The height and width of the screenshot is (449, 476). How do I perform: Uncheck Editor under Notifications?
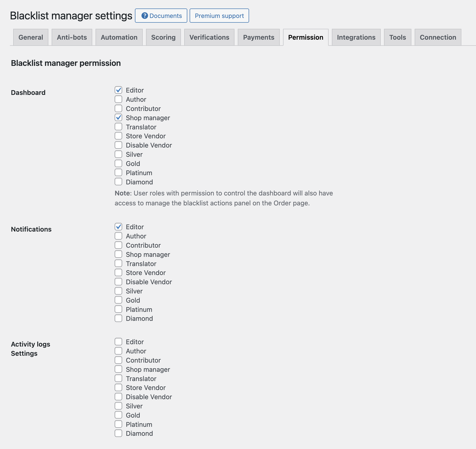click(x=118, y=227)
